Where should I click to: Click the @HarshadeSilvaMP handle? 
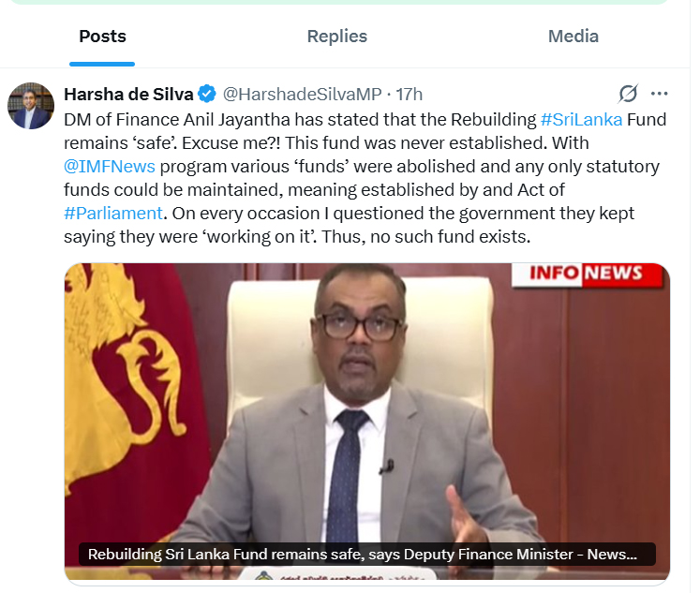click(303, 94)
